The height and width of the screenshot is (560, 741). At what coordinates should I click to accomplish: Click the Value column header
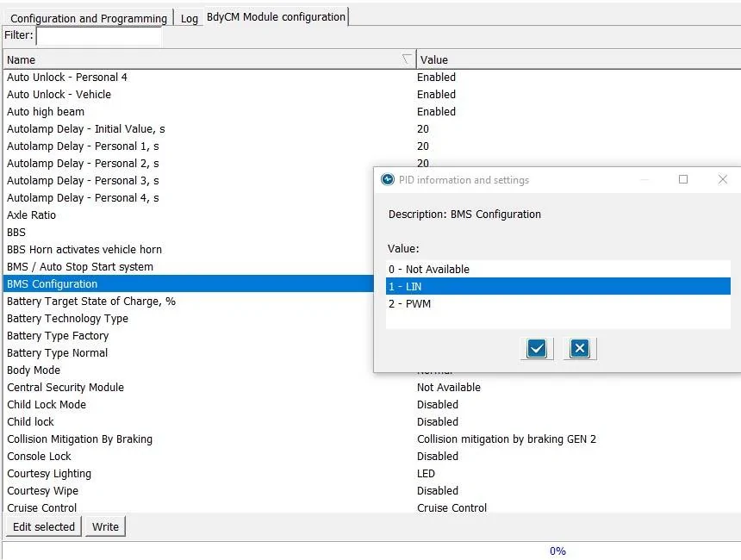[578, 59]
